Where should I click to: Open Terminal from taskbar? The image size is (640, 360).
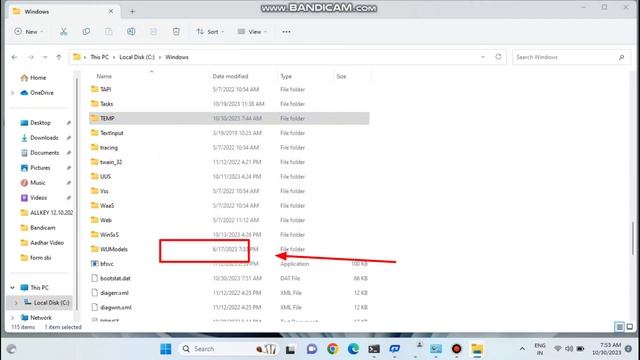(374, 349)
